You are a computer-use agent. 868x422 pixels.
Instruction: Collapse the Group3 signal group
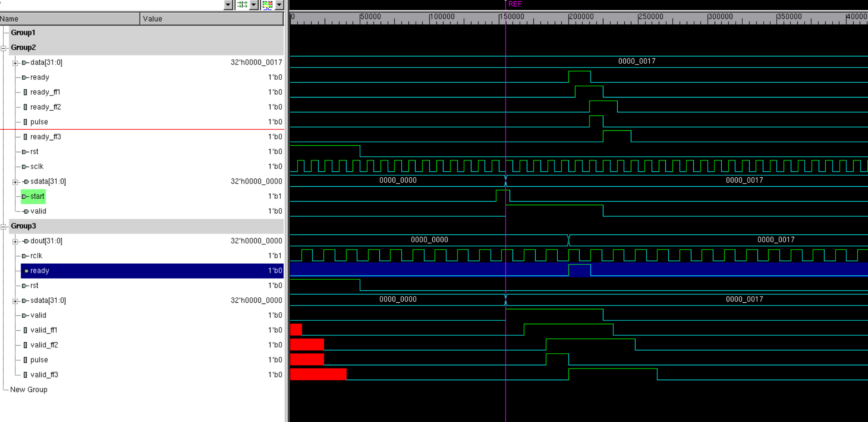pyautogui.click(x=4, y=227)
